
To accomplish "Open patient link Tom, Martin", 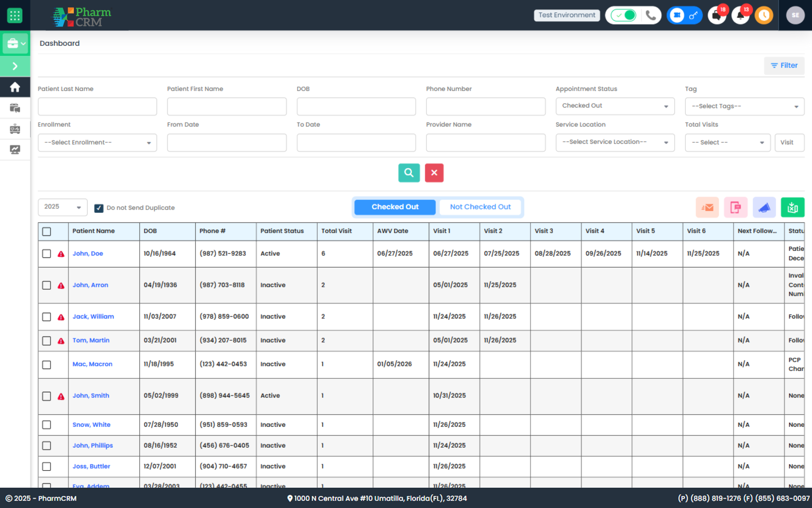I will [x=91, y=340].
